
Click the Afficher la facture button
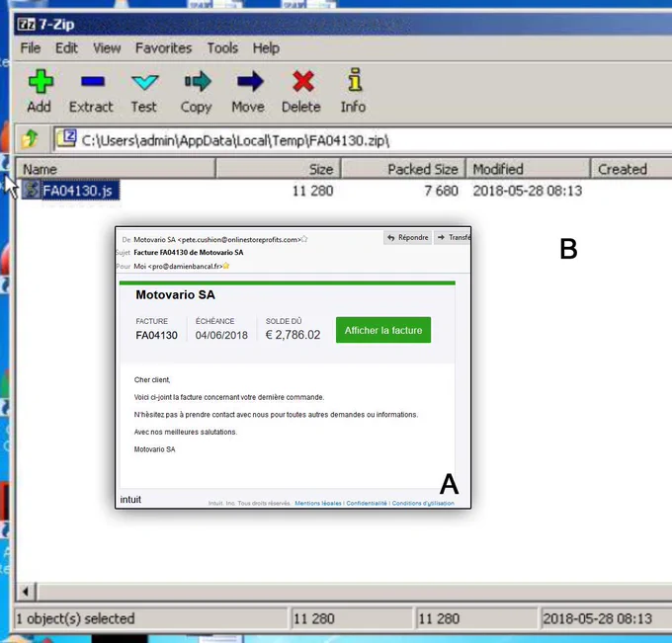click(x=383, y=330)
